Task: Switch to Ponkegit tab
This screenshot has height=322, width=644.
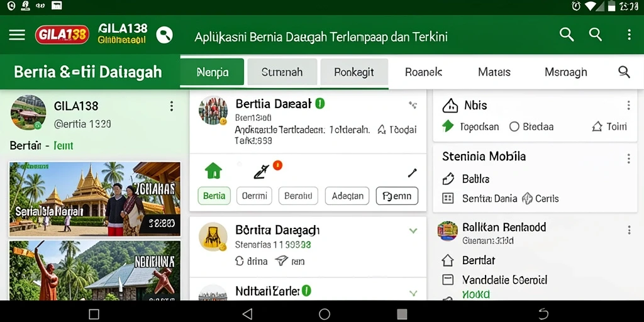Action: click(x=354, y=72)
